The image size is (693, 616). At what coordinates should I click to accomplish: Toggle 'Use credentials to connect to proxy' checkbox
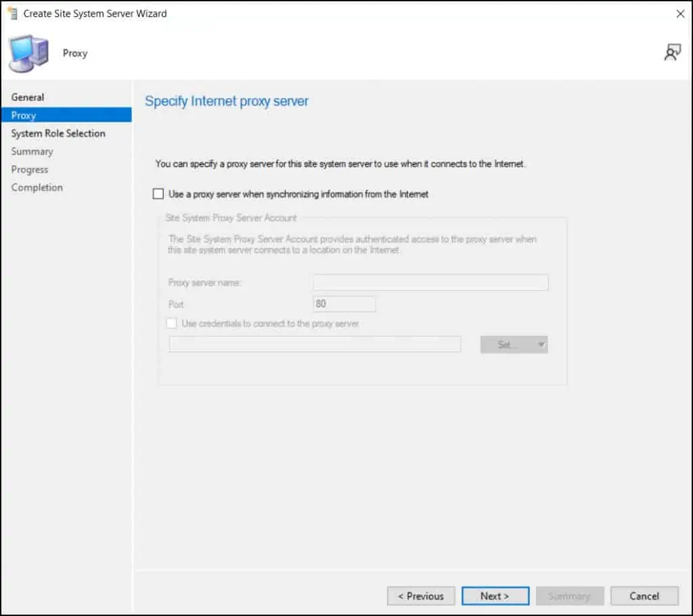pos(172,324)
